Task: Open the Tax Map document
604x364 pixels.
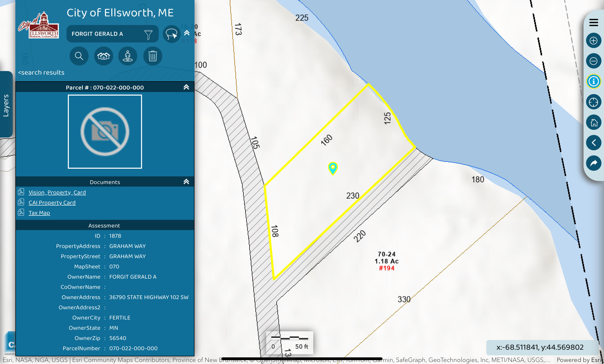Action: (x=39, y=212)
